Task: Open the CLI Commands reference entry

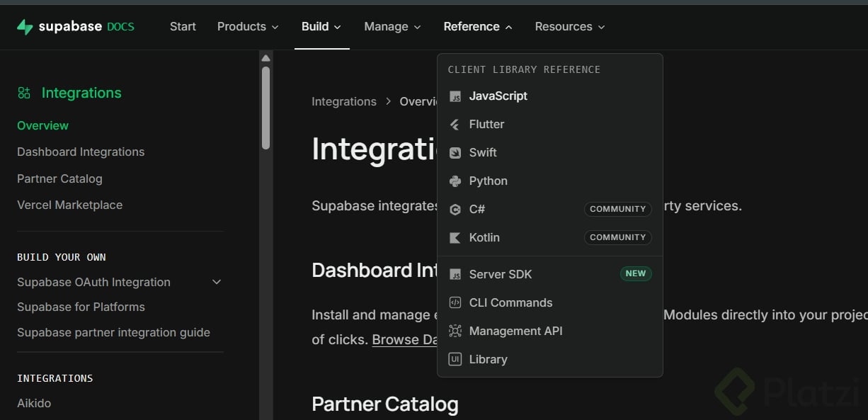Action: tap(550, 302)
